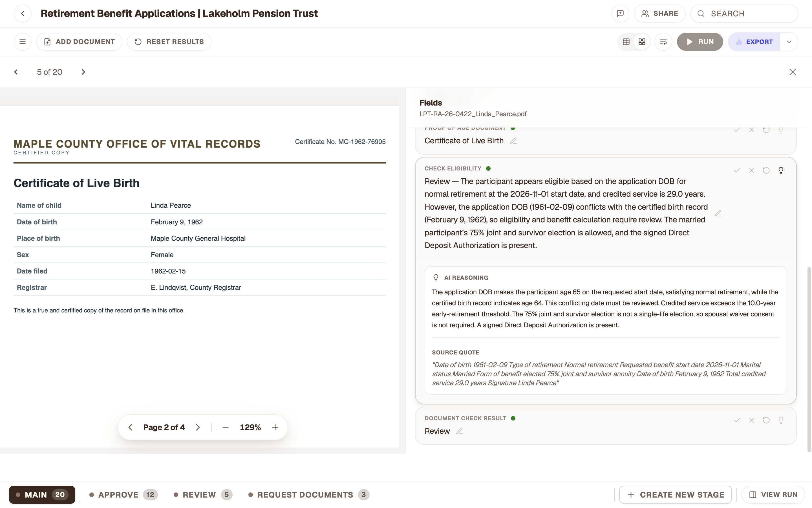Open the hamburger menu icon
Screen dimensions: 812x508
tap(23, 42)
